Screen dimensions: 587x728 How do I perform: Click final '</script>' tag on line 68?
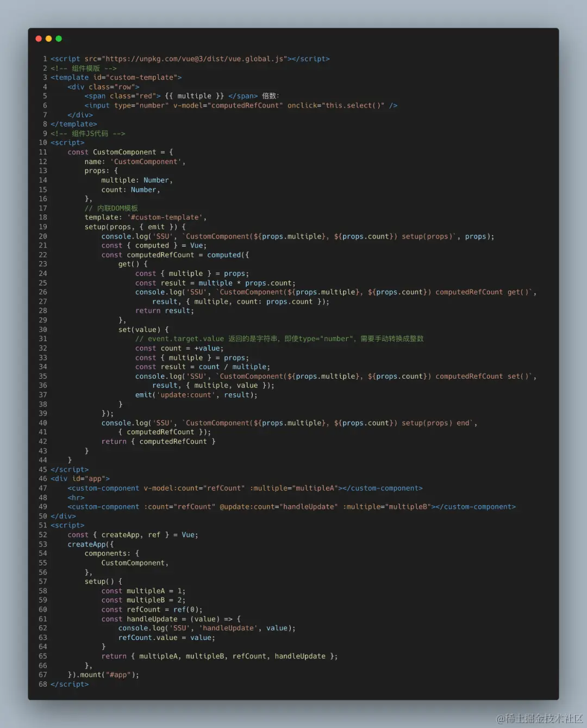tap(70, 684)
